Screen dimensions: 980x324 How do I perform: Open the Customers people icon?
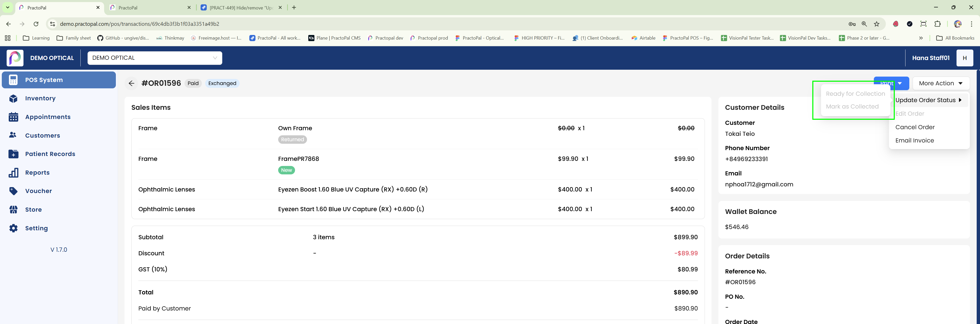pyautogui.click(x=13, y=135)
